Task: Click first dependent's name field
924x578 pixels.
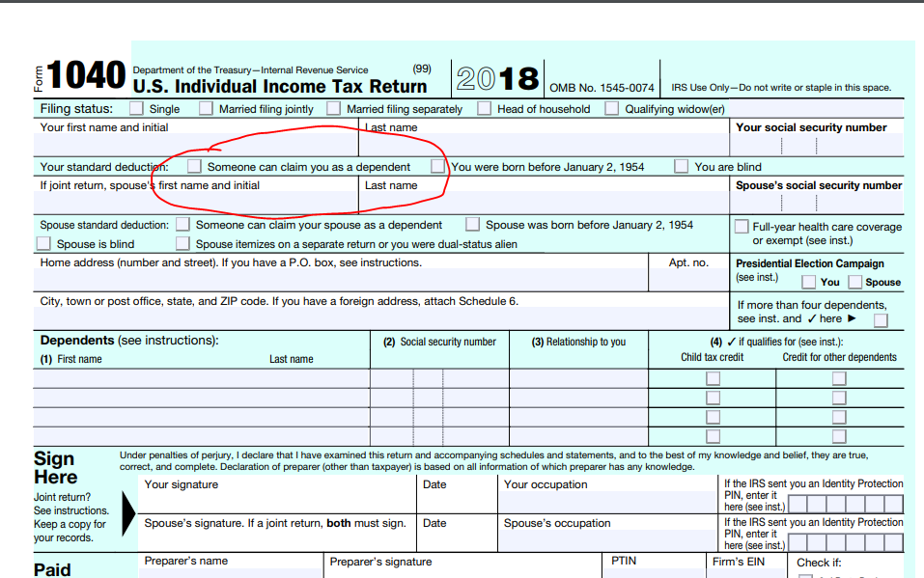Action: 202,378
